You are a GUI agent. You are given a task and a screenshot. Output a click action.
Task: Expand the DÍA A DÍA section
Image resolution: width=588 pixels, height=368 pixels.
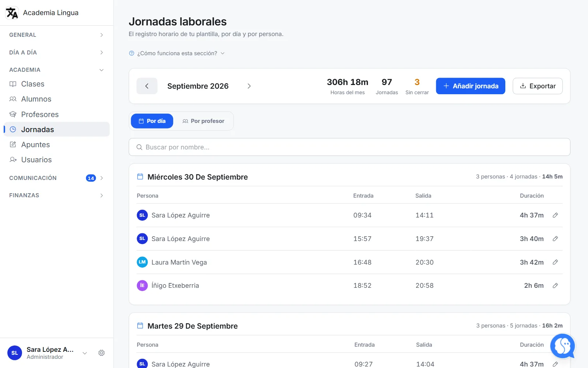[x=57, y=52]
